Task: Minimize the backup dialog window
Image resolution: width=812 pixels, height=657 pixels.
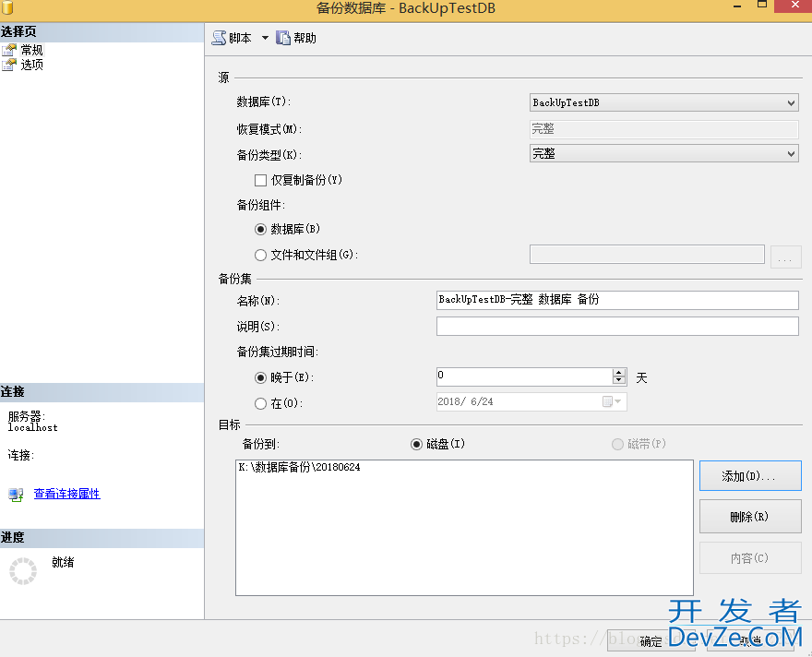Action: (x=737, y=6)
